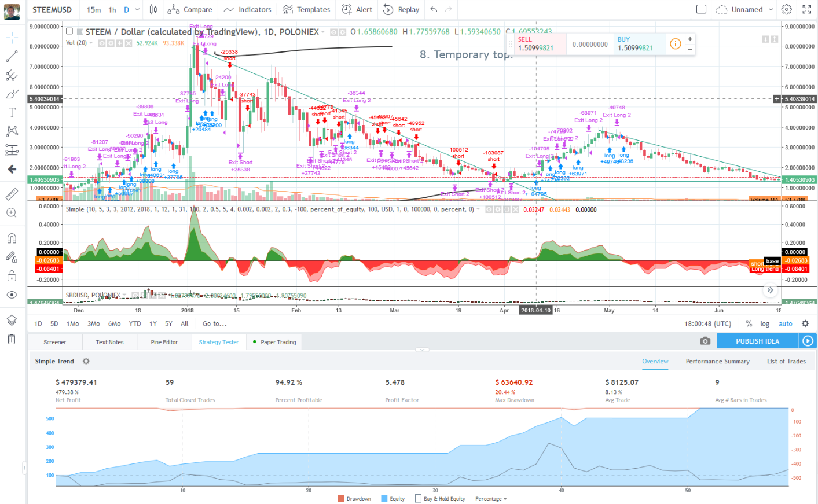Remove drawings with the trash icon
This screenshot has height=504, width=818.
(12, 339)
